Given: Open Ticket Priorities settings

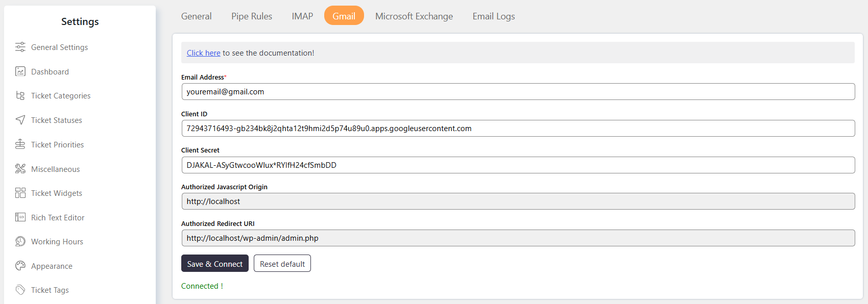Looking at the screenshot, I should tap(58, 144).
